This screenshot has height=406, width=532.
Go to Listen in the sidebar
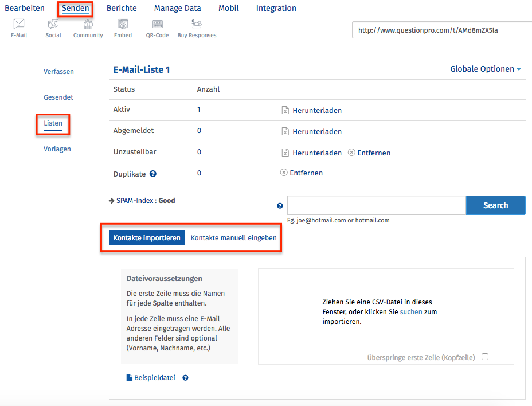pos(53,123)
